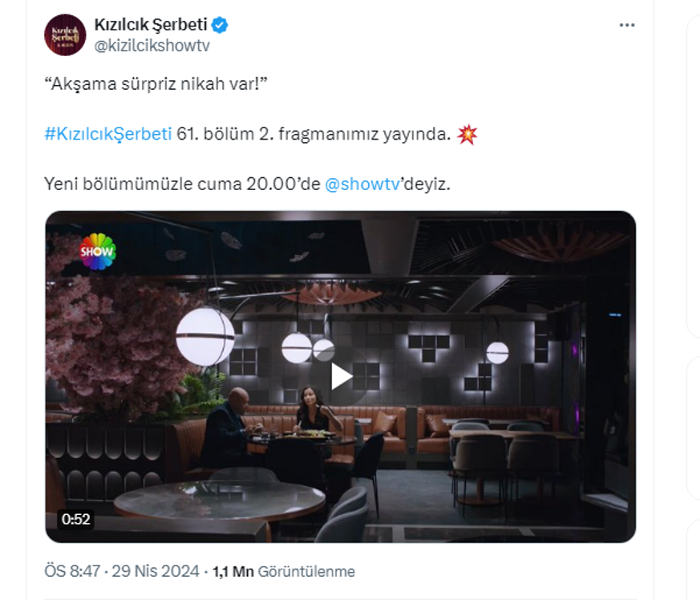The width and height of the screenshot is (700, 600).
Task: Click the Kızılcık Şerbeti display name
Action: (150, 26)
